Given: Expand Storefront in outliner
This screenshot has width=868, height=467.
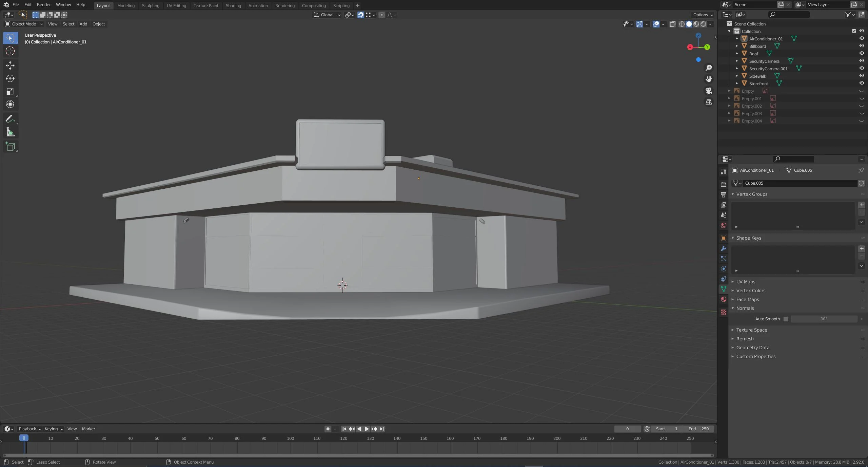Looking at the screenshot, I should click(737, 83).
